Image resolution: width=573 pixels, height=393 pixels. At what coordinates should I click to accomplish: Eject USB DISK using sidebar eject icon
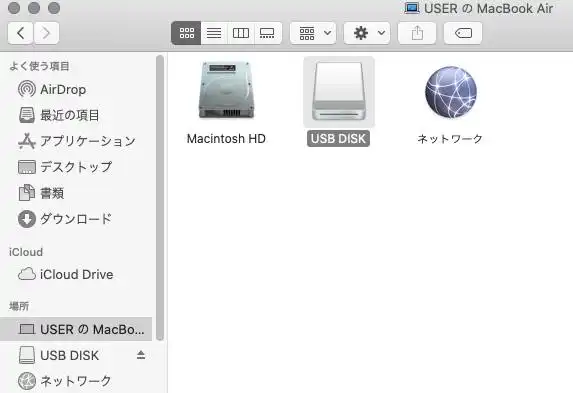(141, 355)
